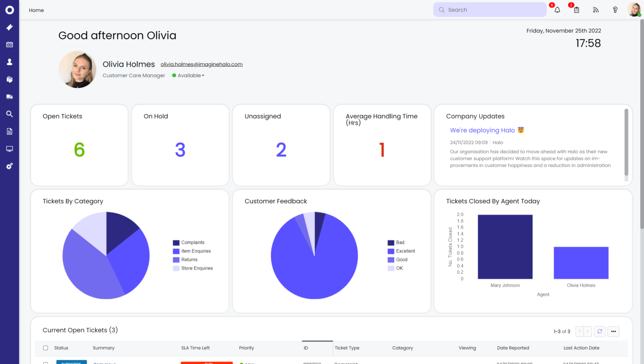Email Olivia via olivia.holmes@imaginehalo.com link
This screenshot has height=364, width=644.
coord(202,64)
